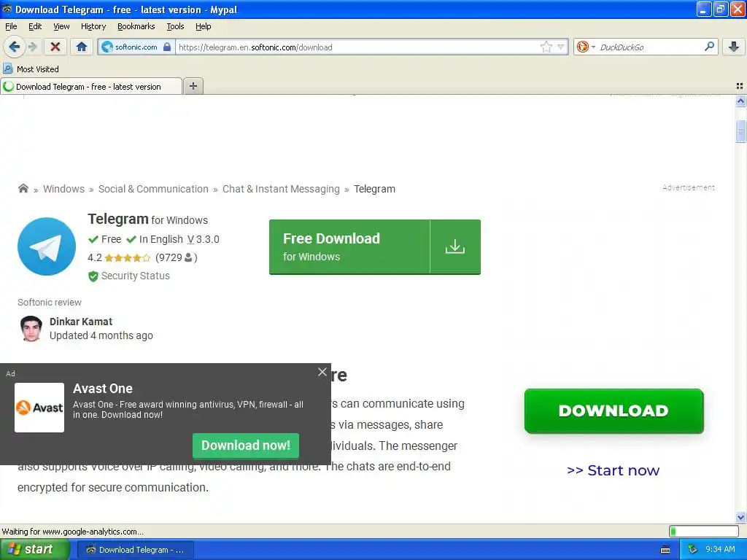Click the Avast One ad title

pos(103,389)
